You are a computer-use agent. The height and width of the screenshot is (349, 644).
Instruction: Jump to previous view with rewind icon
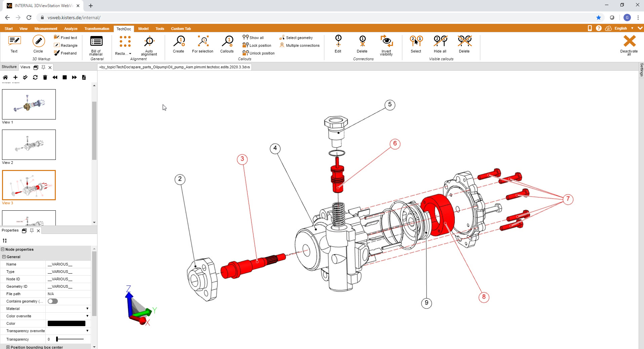[x=55, y=77]
